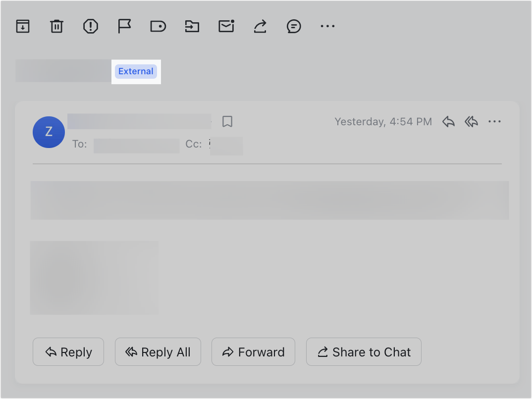Screen dimensions: 532x399
Task: Toggle the External tag on the subject line
Action: coord(136,71)
